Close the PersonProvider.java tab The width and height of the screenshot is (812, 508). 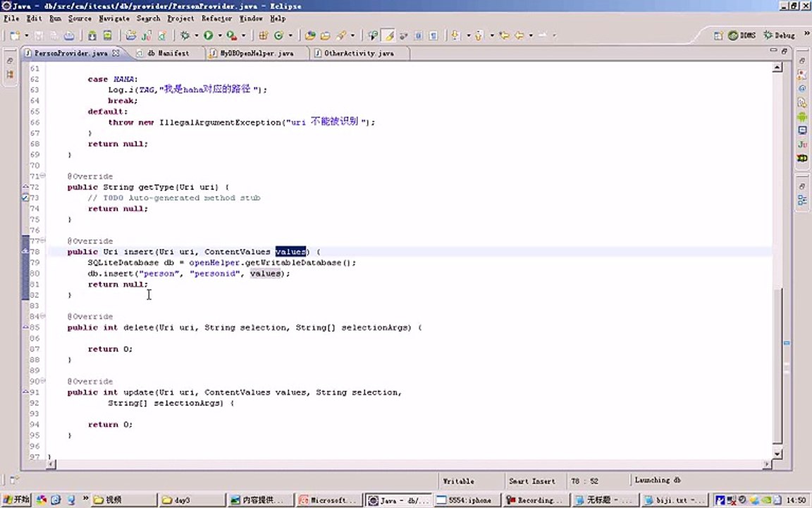point(116,53)
